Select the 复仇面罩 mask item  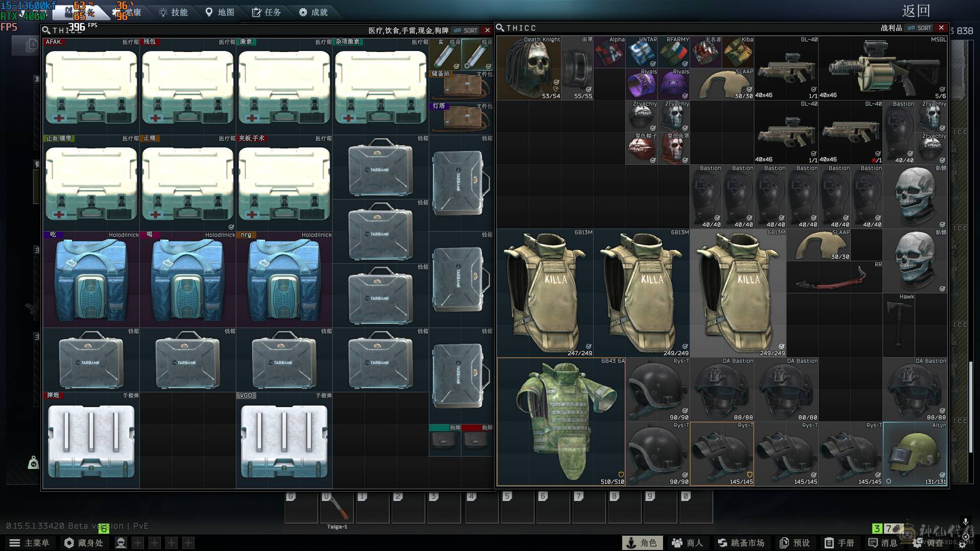tap(674, 148)
